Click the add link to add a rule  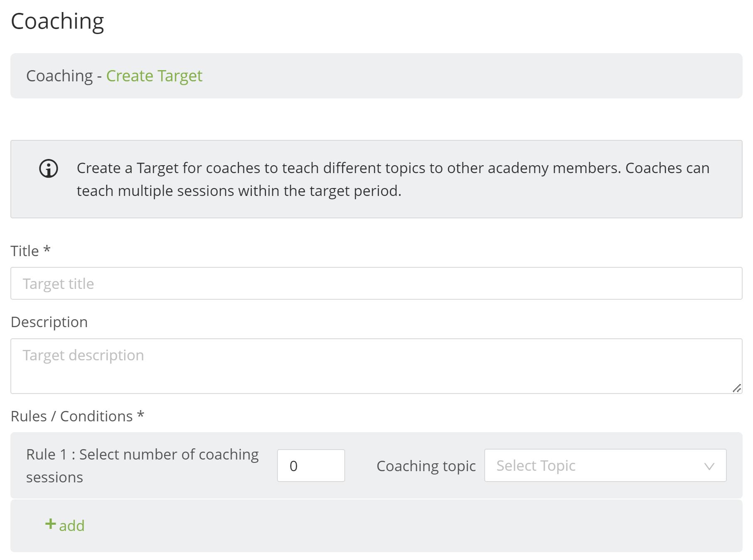[65, 526]
